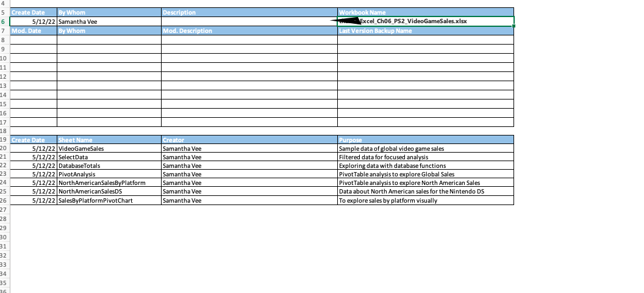The width and height of the screenshot is (644, 293).
Task: Select the VideoGameSales sheet name cell
Action: [109, 148]
